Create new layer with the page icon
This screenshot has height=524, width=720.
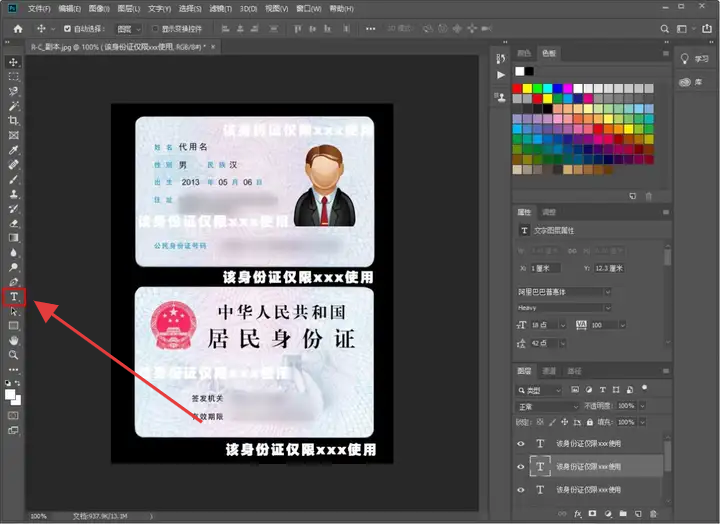[x=638, y=513]
